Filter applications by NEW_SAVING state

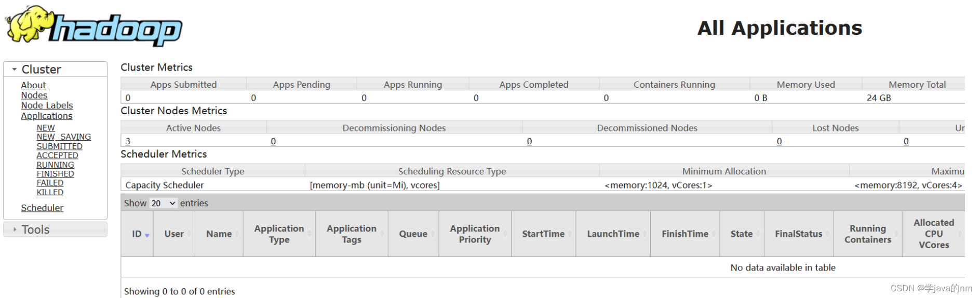[x=63, y=137]
